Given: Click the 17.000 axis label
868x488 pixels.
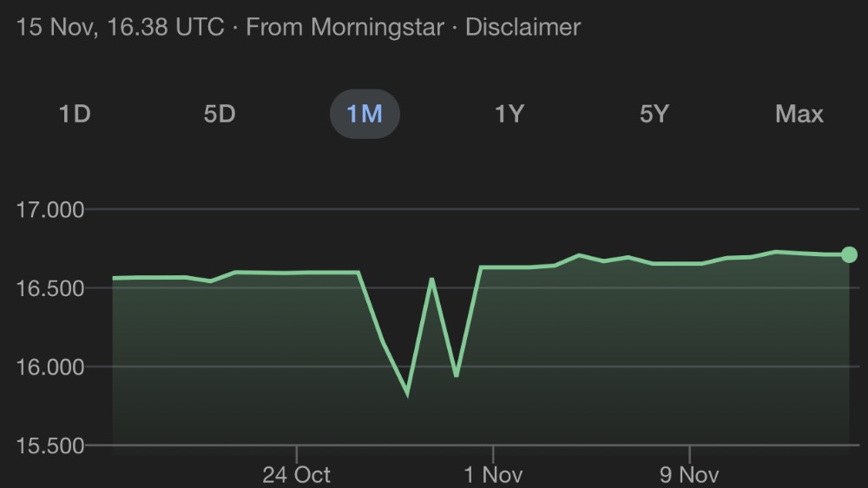Looking at the screenshot, I should 49,209.
